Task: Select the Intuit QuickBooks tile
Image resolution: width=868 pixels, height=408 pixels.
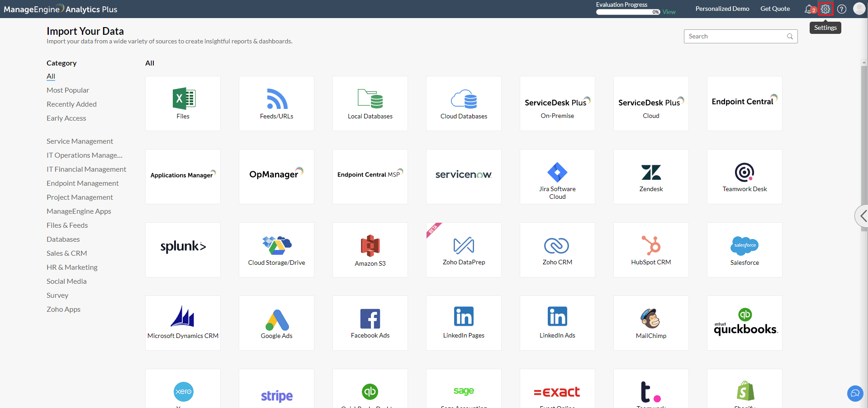Action: (745, 323)
